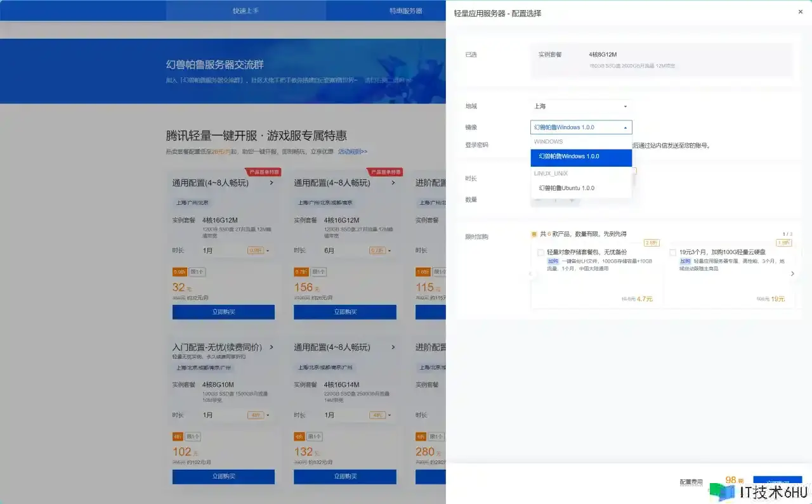Switch to 快速上手 tab
This screenshot has height=504, width=812.
[x=246, y=11]
